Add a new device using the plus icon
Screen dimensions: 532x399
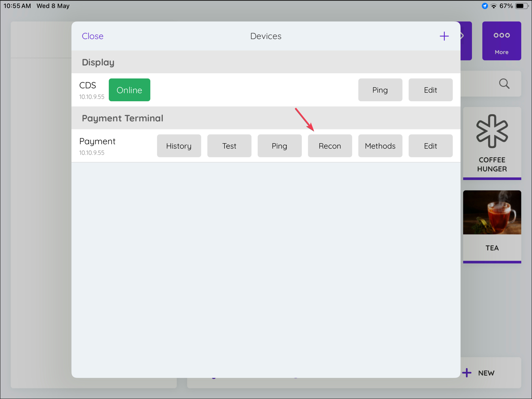[444, 36]
